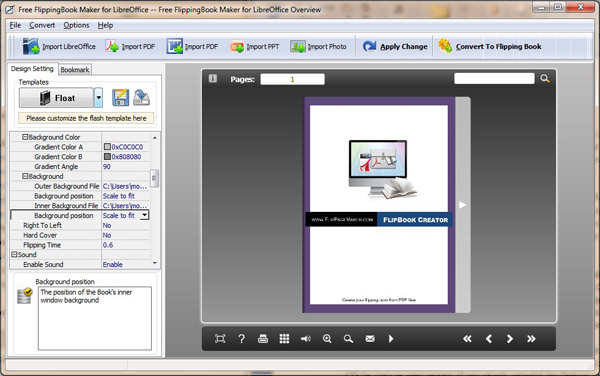Switch to the Bookmark tab
600x376 pixels.
75,70
